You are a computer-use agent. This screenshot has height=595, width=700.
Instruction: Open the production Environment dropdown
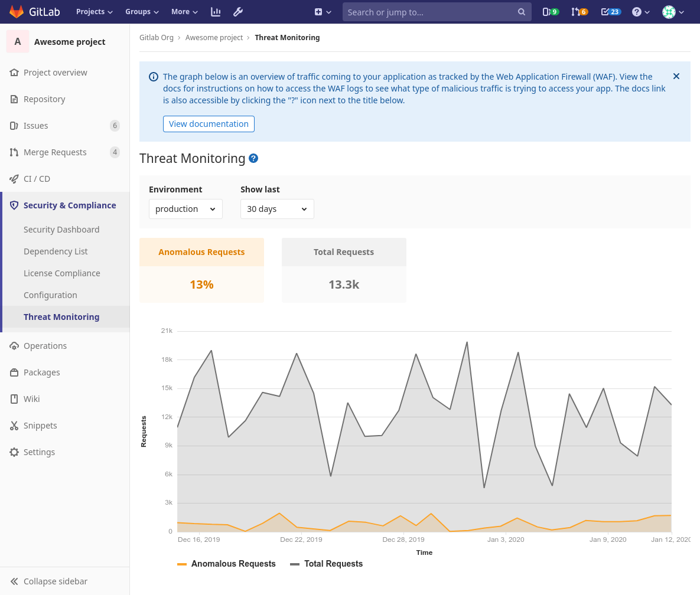click(185, 208)
